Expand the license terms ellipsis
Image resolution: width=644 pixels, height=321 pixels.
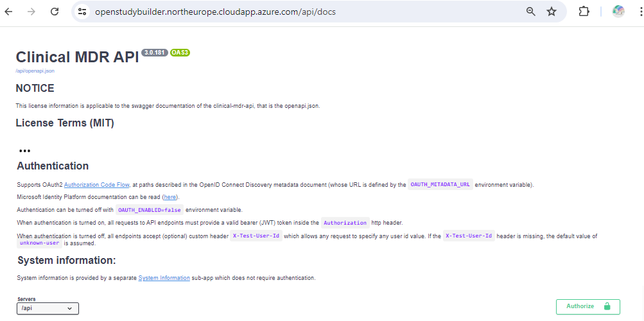pos(24,151)
